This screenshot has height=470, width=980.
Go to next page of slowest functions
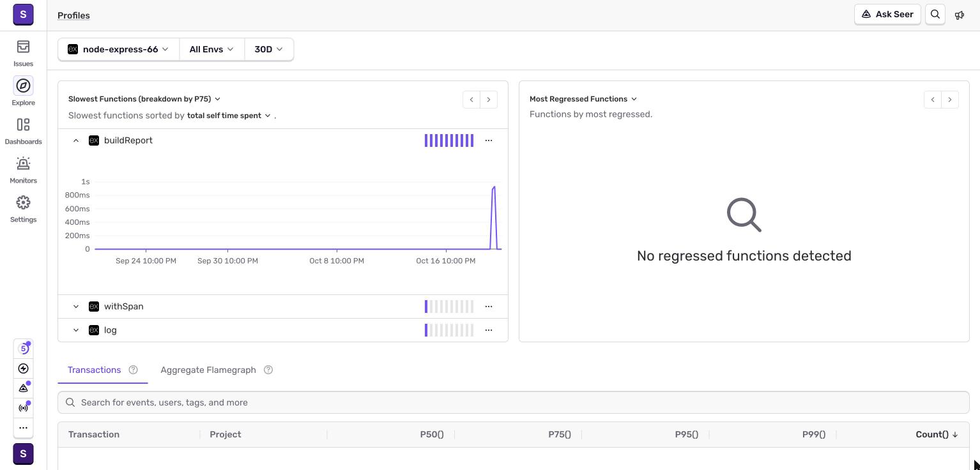489,100
